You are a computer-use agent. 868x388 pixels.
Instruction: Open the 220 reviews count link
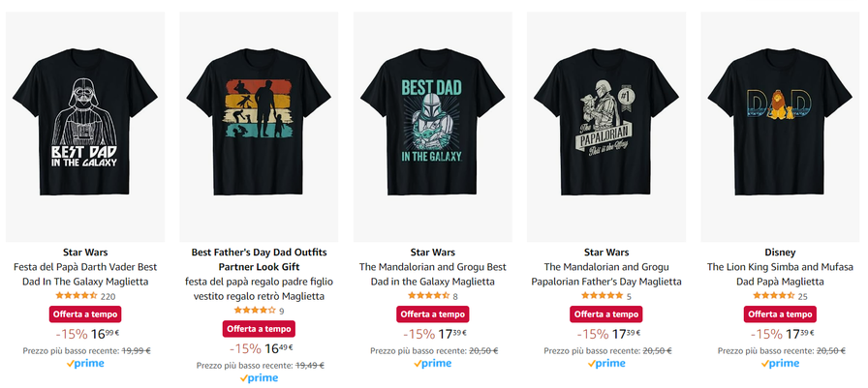pos(108,296)
